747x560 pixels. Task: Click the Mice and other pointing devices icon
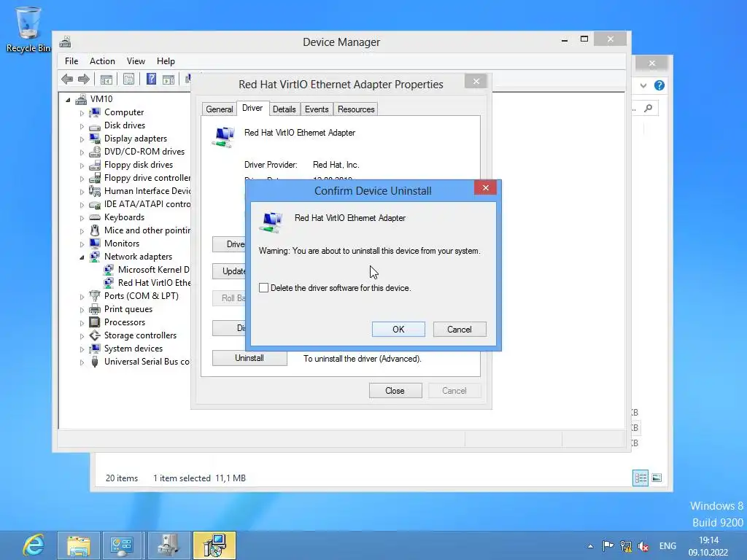(95, 230)
